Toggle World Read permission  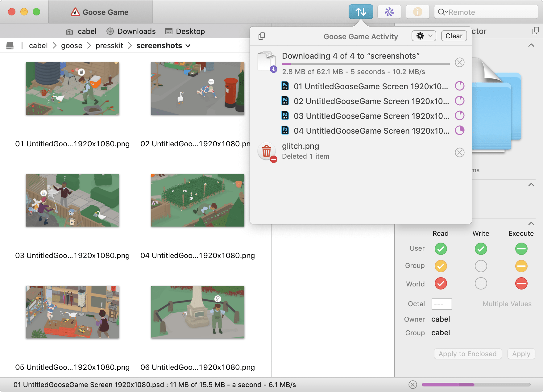(441, 283)
